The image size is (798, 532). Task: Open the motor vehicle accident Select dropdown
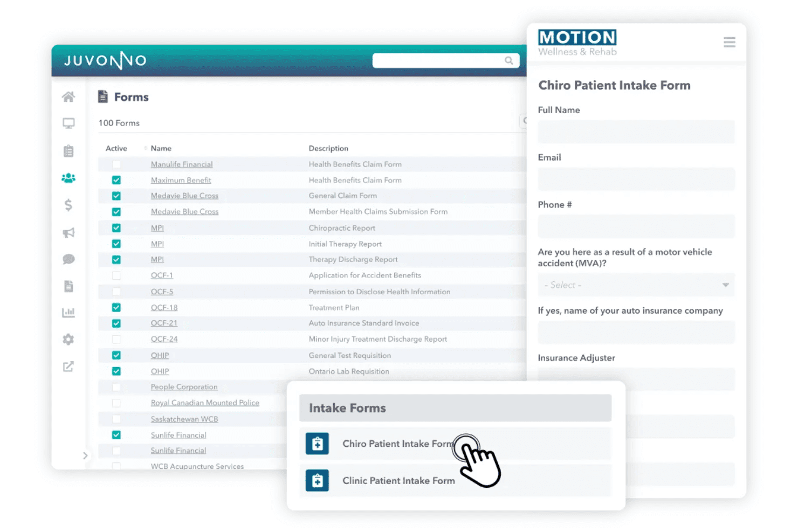[636, 285]
